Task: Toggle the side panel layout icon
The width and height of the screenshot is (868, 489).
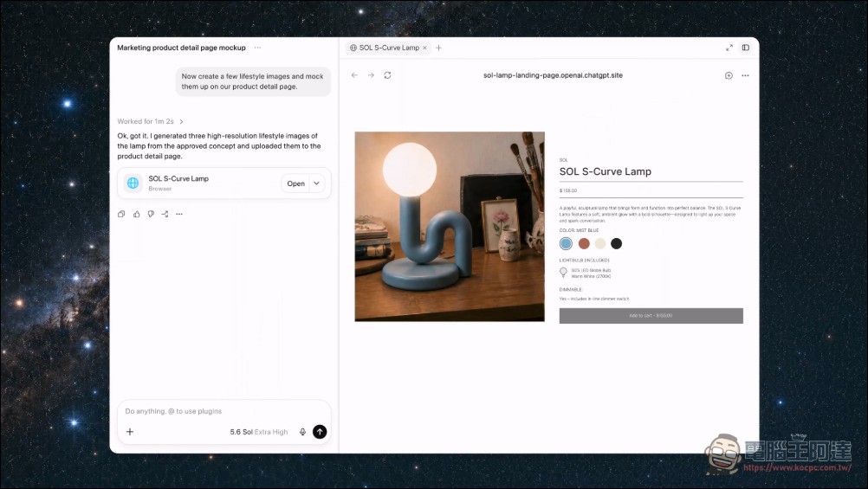Action: click(746, 48)
